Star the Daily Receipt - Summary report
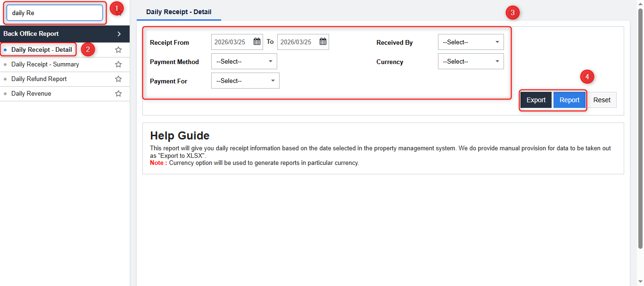The image size is (644, 286). pos(118,64)
